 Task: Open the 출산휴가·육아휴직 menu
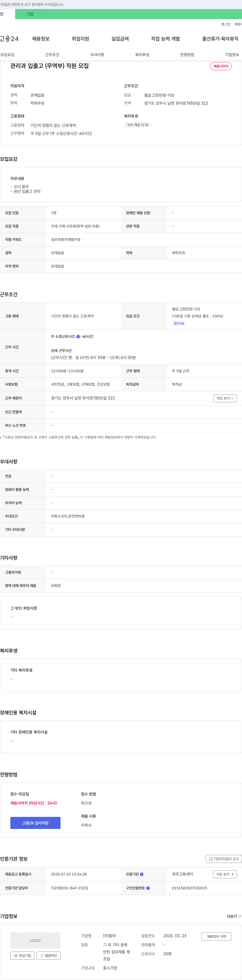(x=220, y=39)
